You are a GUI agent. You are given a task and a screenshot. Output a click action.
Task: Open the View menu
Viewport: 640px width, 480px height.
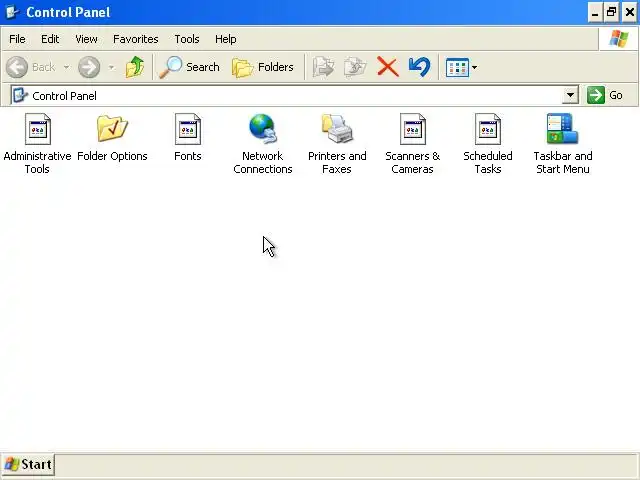point(87,39)
